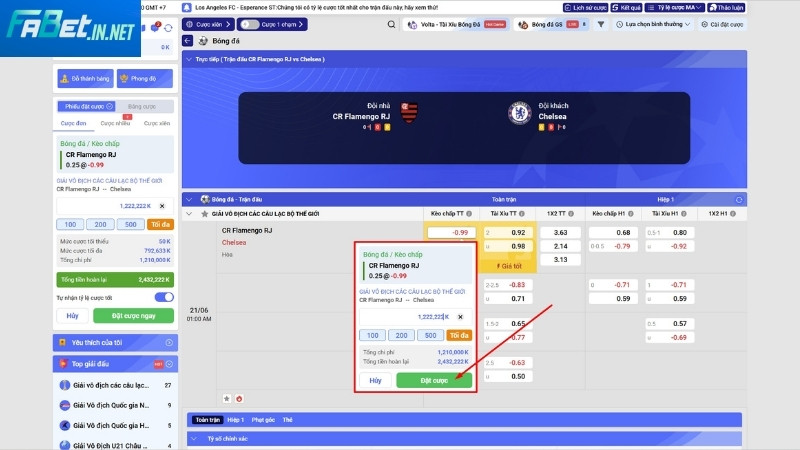Click the refresh icon in account panel
This screenshot has width=800, height=450.
tap(168, 28)
